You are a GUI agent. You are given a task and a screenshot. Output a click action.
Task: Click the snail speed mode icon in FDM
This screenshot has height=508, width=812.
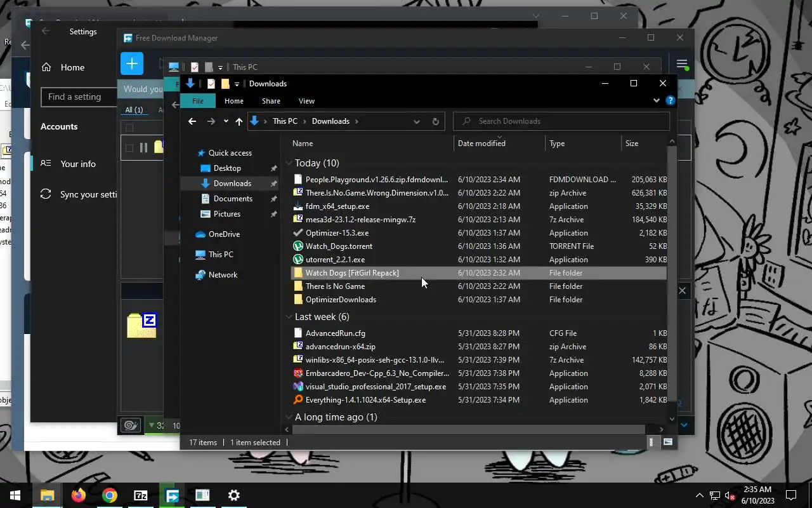(131, 425)
